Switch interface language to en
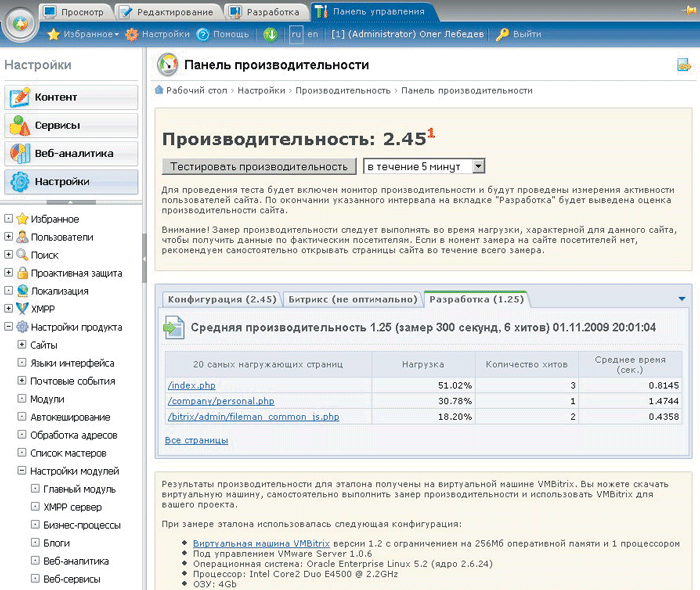The width and height of the screenshot is (700, 590). tap(313, 34)
